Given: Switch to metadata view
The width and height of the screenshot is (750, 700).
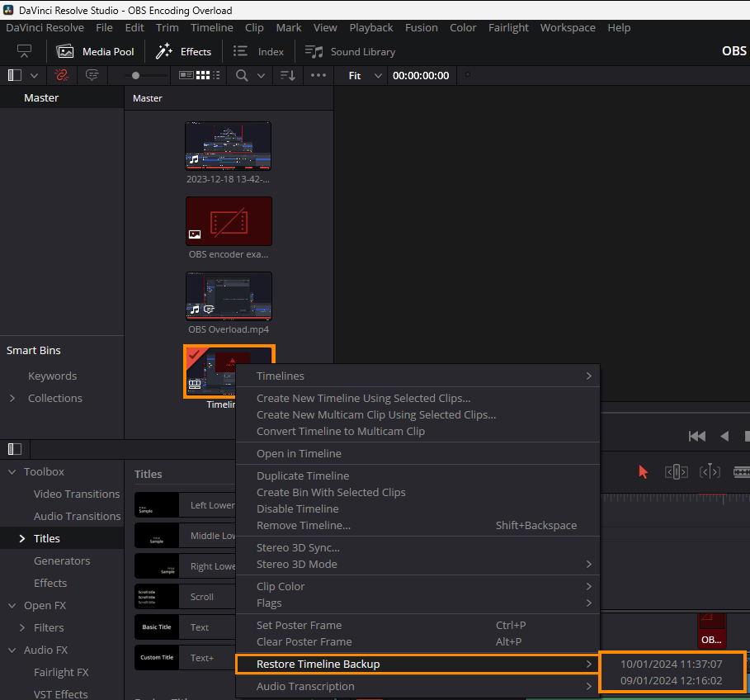Looking at the screenshot, I should click(186, 75).
